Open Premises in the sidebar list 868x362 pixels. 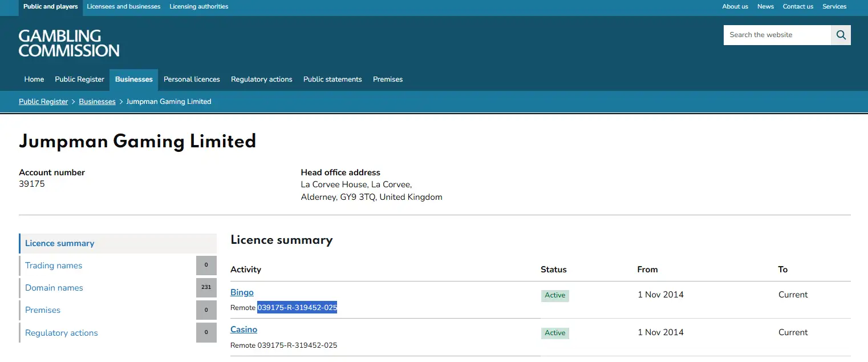43,310
